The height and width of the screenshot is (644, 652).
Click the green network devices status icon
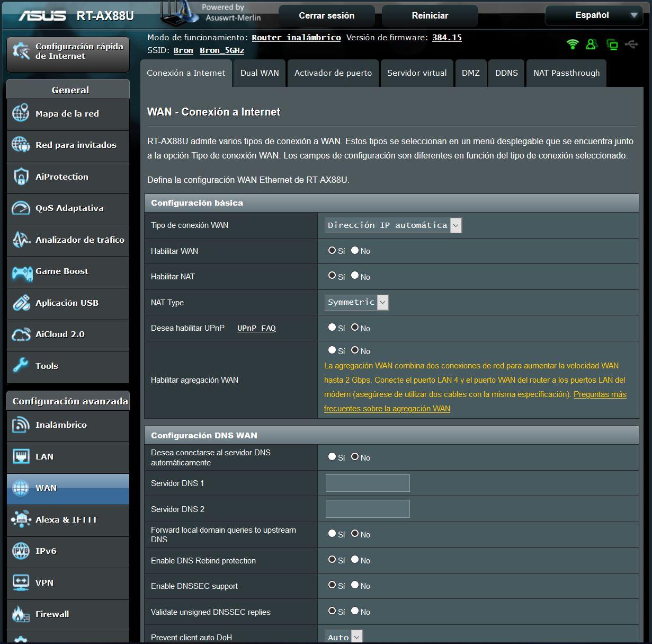(612, 45)
